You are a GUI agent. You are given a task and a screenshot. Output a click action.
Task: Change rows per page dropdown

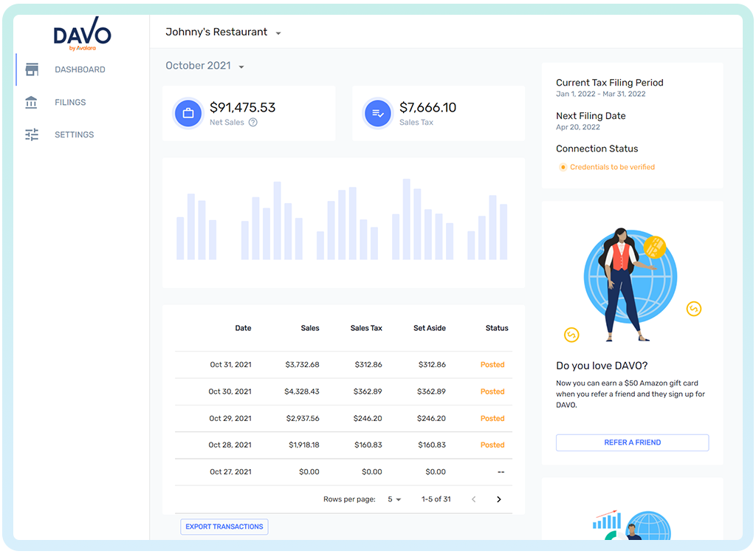pos(394,499)
